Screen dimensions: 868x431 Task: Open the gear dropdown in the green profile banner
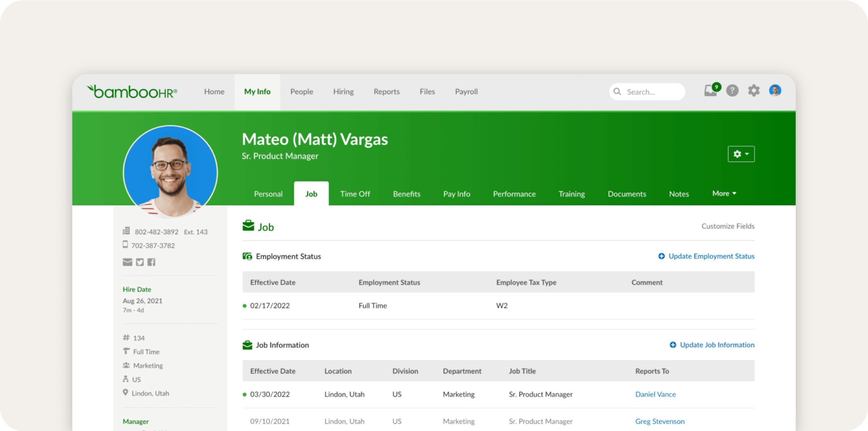741,154
